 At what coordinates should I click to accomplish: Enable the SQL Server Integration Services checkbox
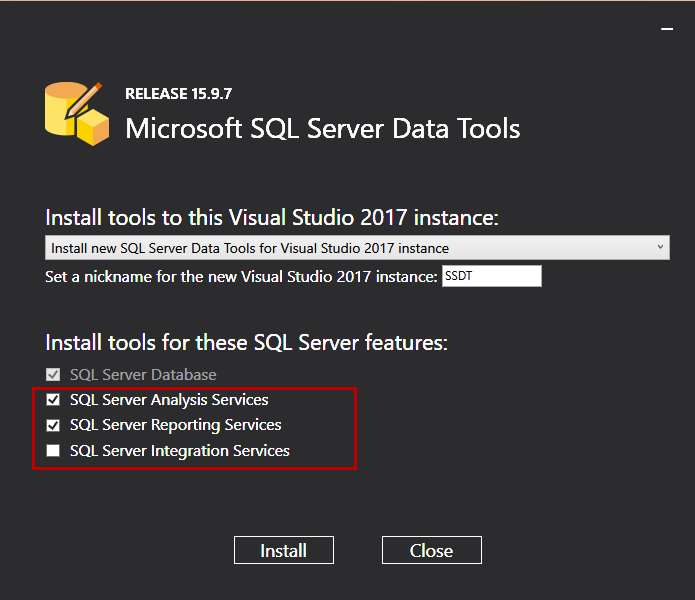coord(53,451)
